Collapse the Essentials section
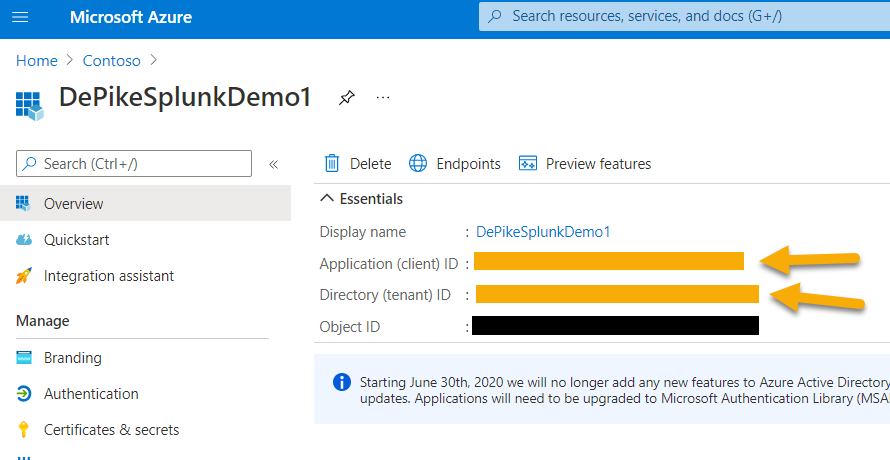The width and height of the screenshot is (890, 460). (327, 199)
